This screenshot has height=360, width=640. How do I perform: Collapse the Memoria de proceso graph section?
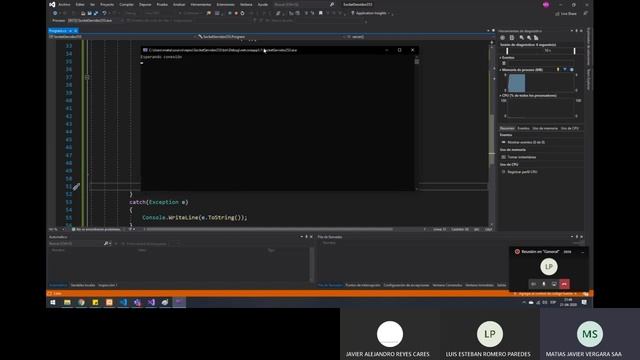coord(501,70)
